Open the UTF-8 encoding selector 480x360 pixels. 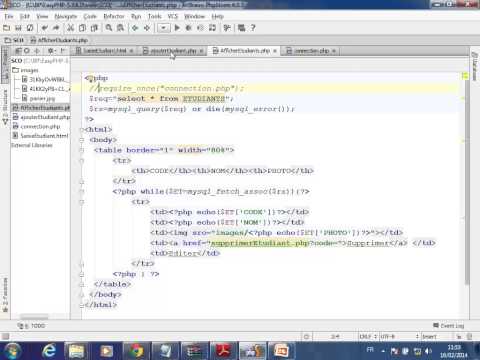399,337
